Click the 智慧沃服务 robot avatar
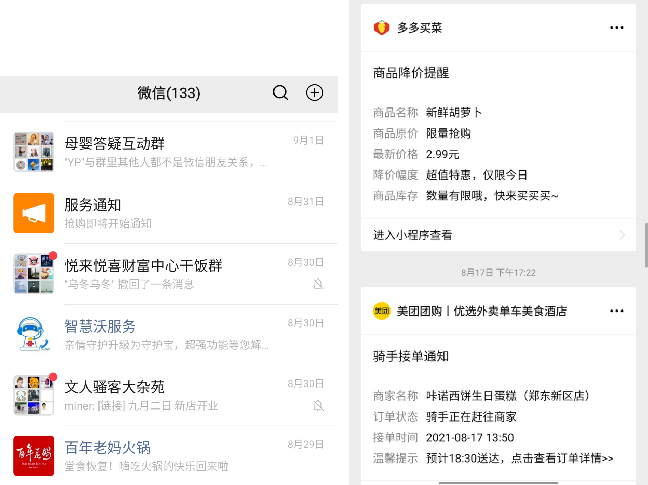The image size is (648, 485). (x=33, y=334)
